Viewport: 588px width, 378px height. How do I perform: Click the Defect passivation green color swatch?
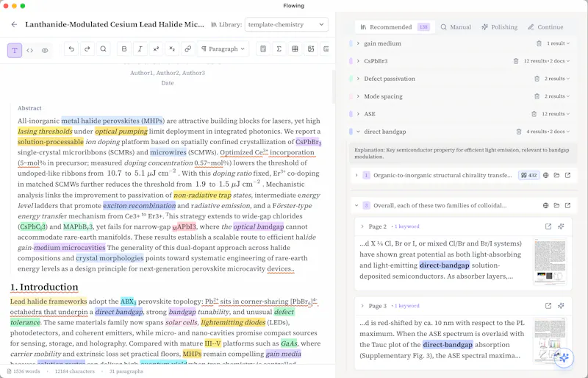point(351,79)
